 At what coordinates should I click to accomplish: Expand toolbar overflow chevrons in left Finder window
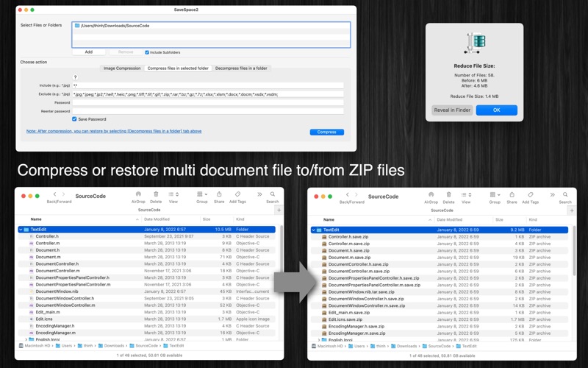point(259,194)
